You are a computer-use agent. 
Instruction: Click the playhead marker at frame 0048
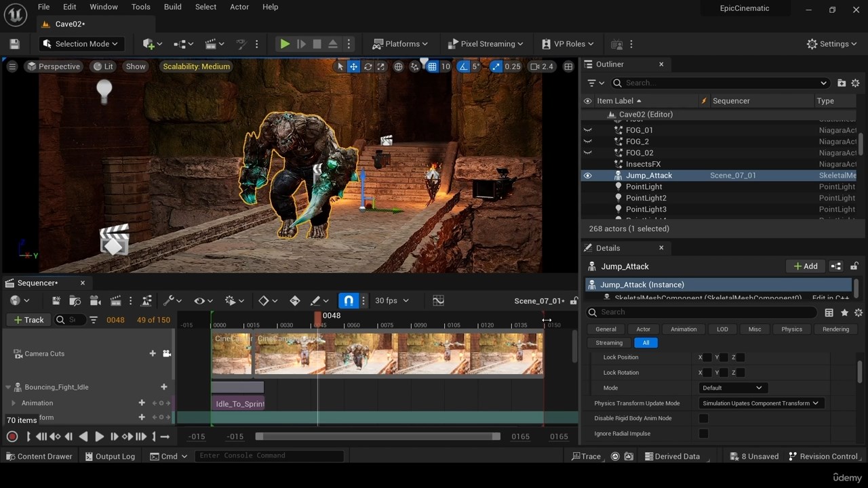pos(317,317)
